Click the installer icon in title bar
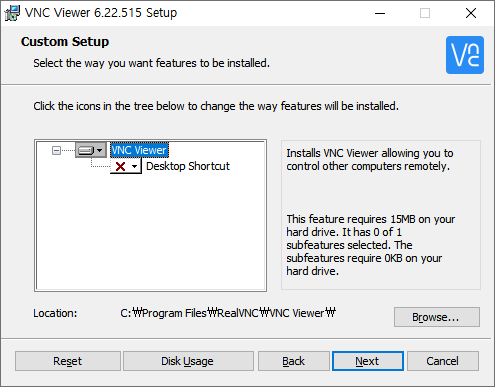Viewport: 495px width, 387px height. 12,13
